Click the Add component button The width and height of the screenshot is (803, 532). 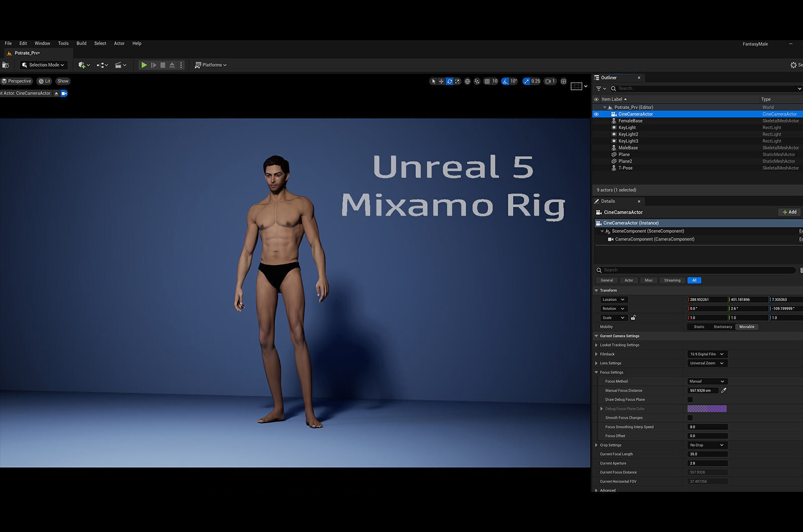click(789, 212)
